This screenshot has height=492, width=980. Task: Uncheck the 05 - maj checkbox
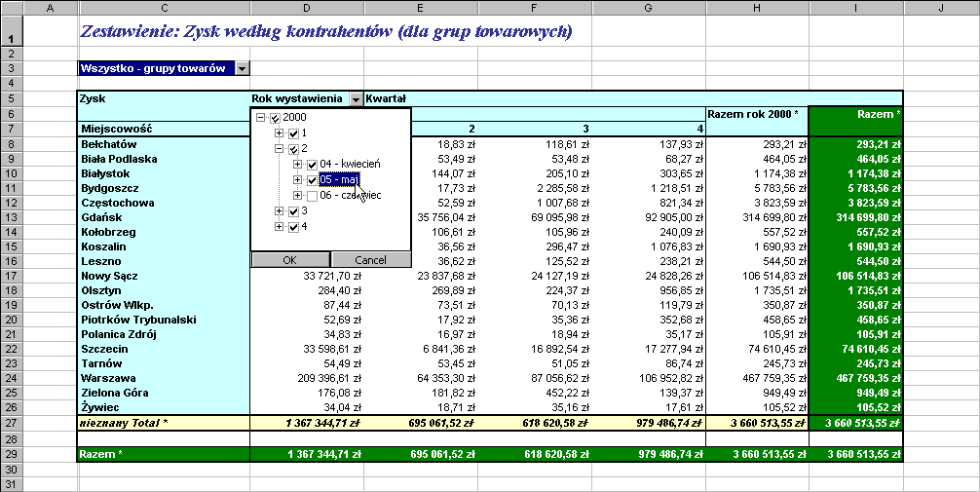312,180
